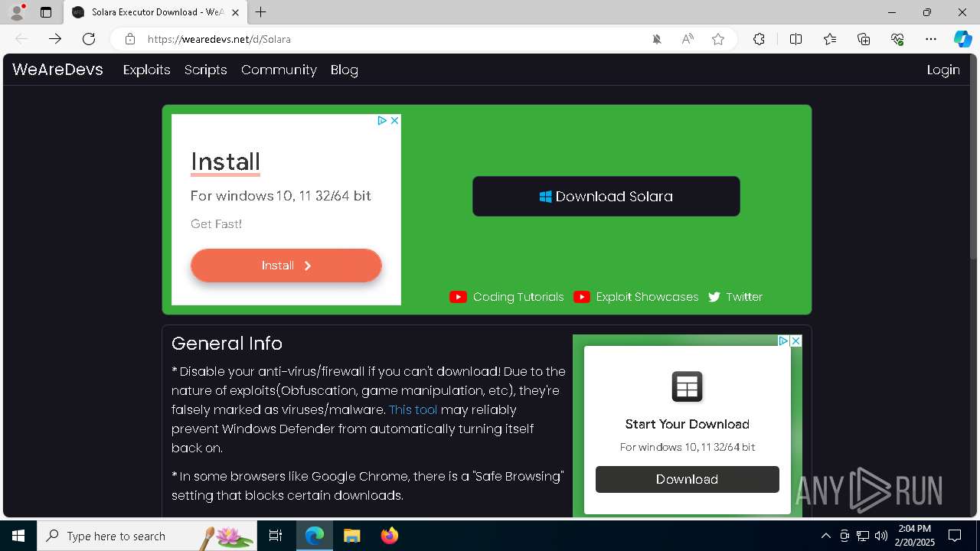Refresh the page with reload icon
This screenshot has height=551, width=980.
[89, 39]
